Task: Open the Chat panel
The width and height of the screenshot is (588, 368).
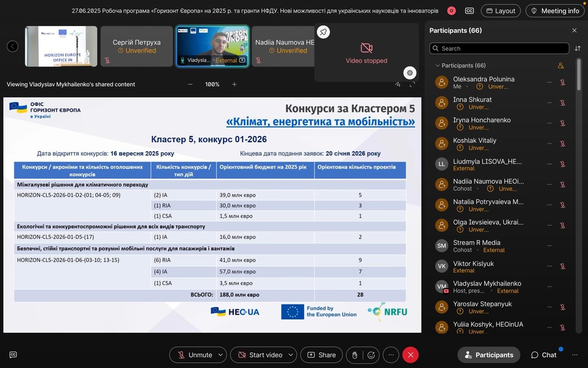Action: pos(544,355)
